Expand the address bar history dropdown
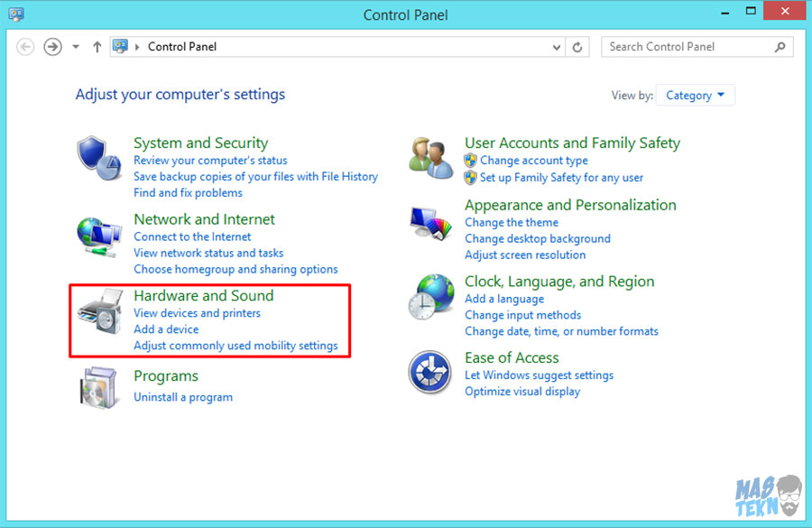This screenshot has height=528, width=812. (x=557, y=47)
